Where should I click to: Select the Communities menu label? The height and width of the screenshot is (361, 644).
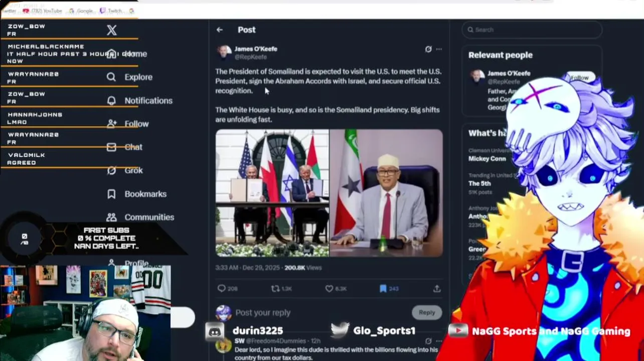click(x=149, y=217)
